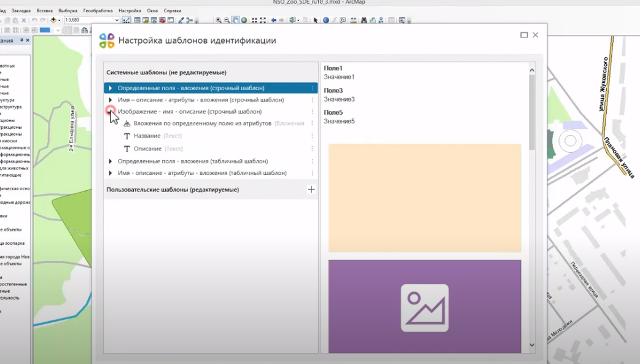Open the Editor toolbar icon
The height and width of the screenshot is (364, 640).
click(126, 20)
